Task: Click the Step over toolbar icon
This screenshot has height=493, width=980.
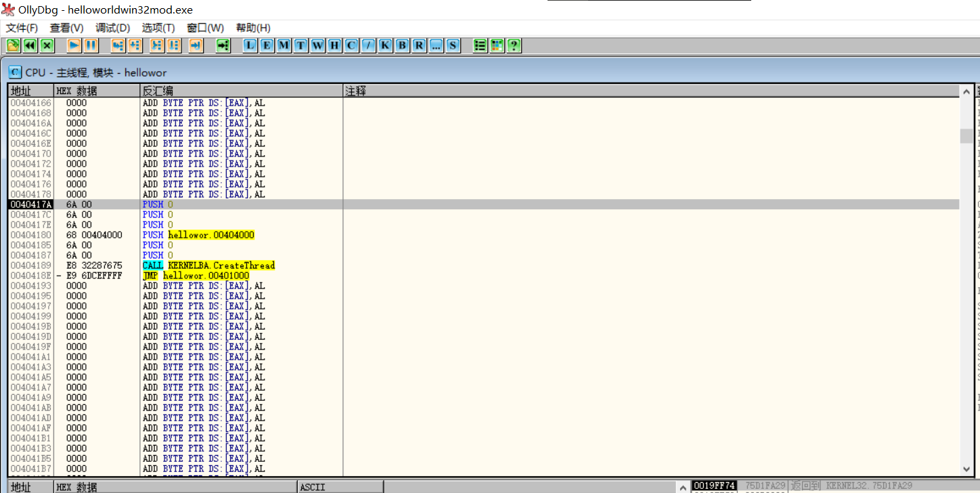Action: [135, 45]
